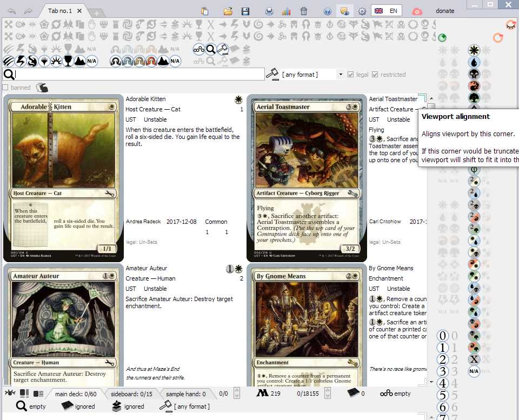Select the green tree mana filter
The height and width of the screenshot is (420, 519).
474,98
